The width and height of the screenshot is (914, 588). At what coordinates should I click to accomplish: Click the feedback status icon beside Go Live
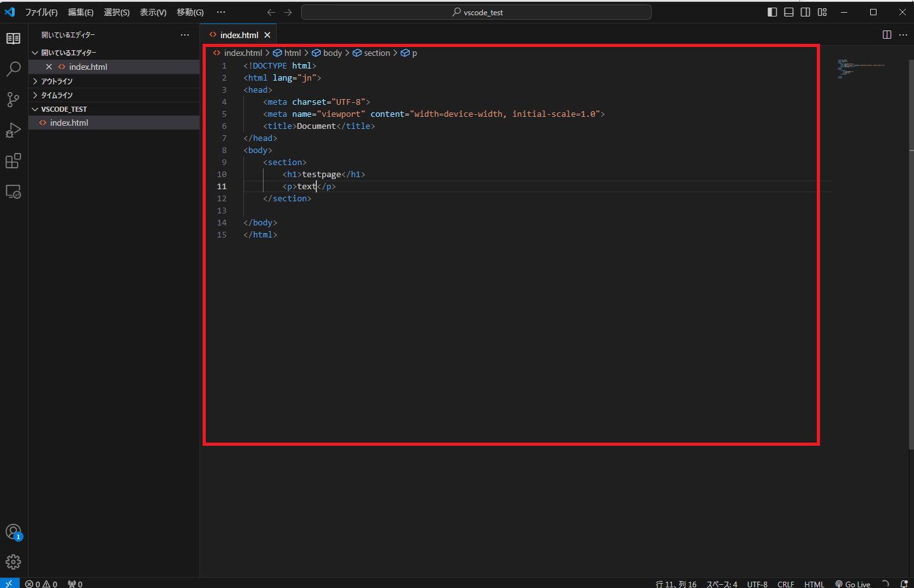click(x=885, y=584)
